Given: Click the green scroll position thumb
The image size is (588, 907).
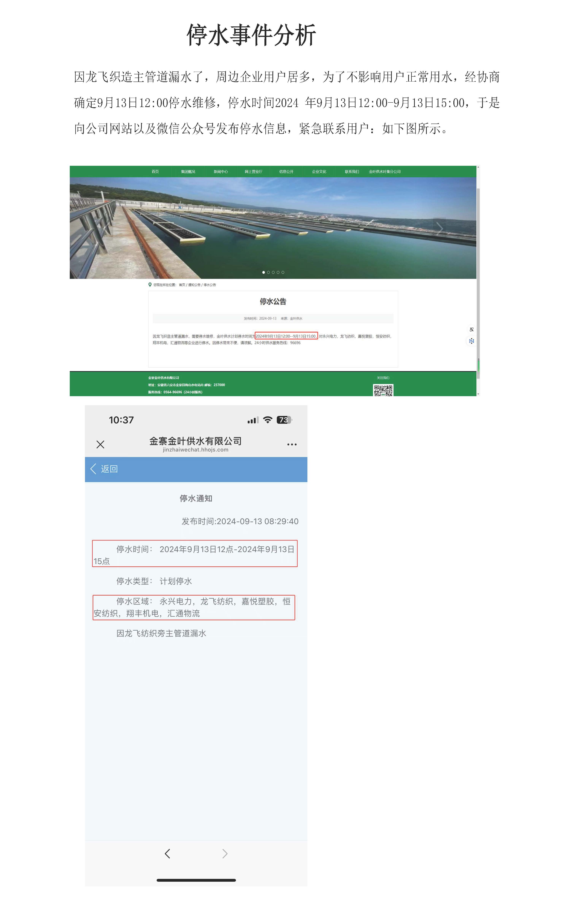Looking at the screenshot, I should pos(478,365).
